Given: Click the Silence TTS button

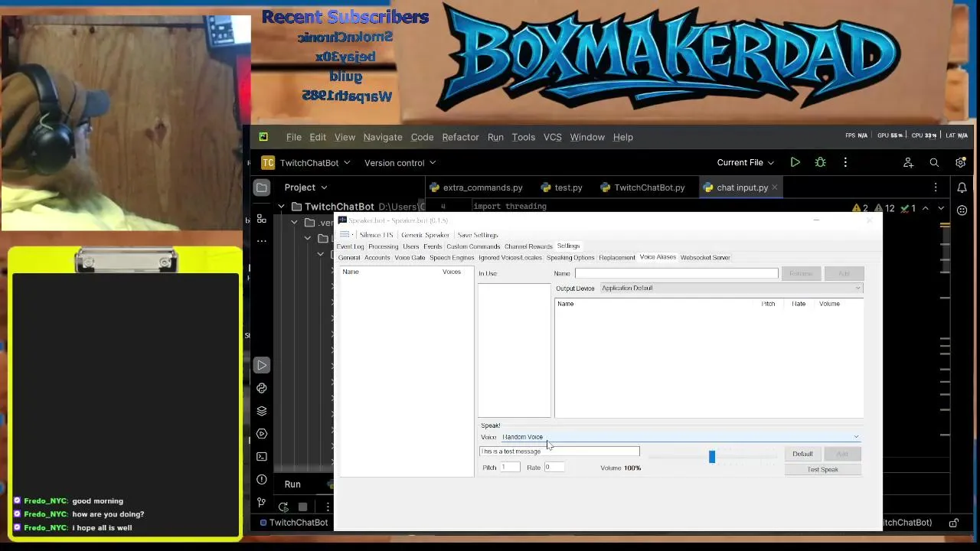Looking at the screenshot, I should point(376,235).
